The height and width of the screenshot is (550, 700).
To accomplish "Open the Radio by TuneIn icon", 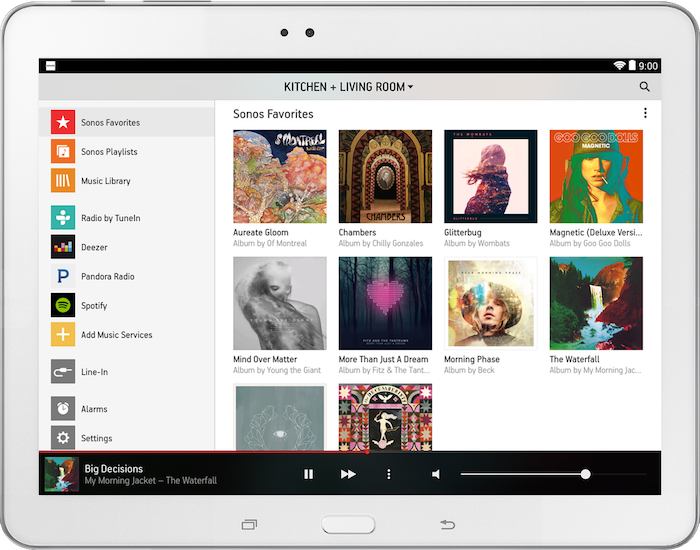I will [63, 217].
